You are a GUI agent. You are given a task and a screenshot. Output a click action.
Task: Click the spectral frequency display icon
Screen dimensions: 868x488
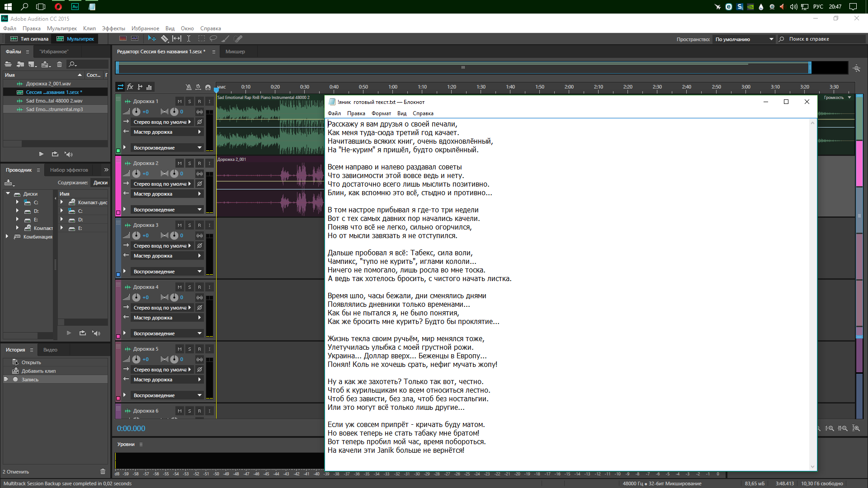pos(123,39)
